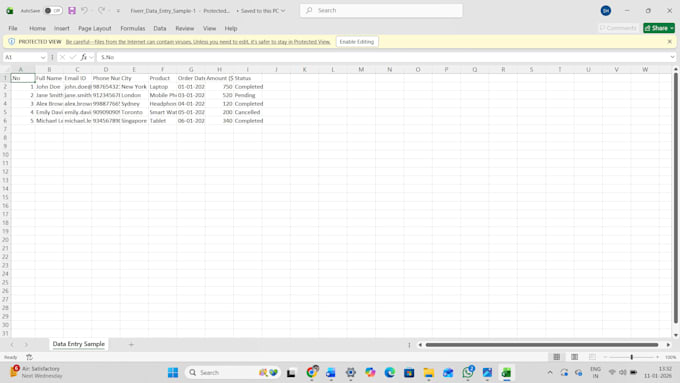The image size is (680, 383).
Task: Open the Windows Start menu
Action: [x=173, y=373]
